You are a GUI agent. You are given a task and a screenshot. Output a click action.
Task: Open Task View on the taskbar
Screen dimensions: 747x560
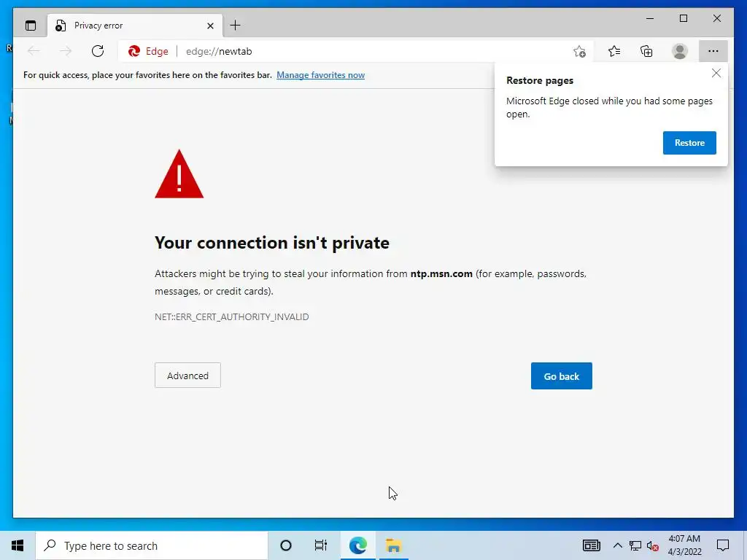point(321,545)
